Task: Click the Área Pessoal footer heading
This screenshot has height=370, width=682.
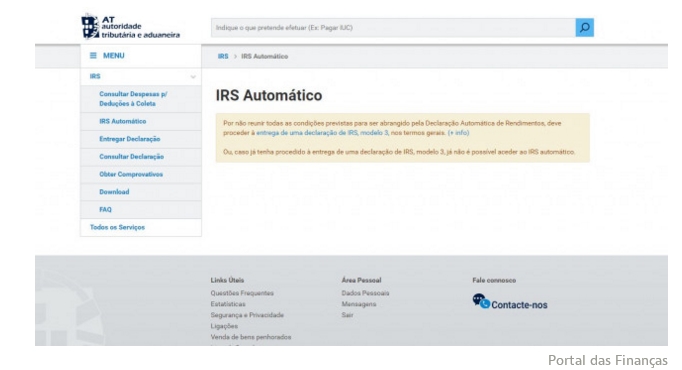Action: pos(361,280)
